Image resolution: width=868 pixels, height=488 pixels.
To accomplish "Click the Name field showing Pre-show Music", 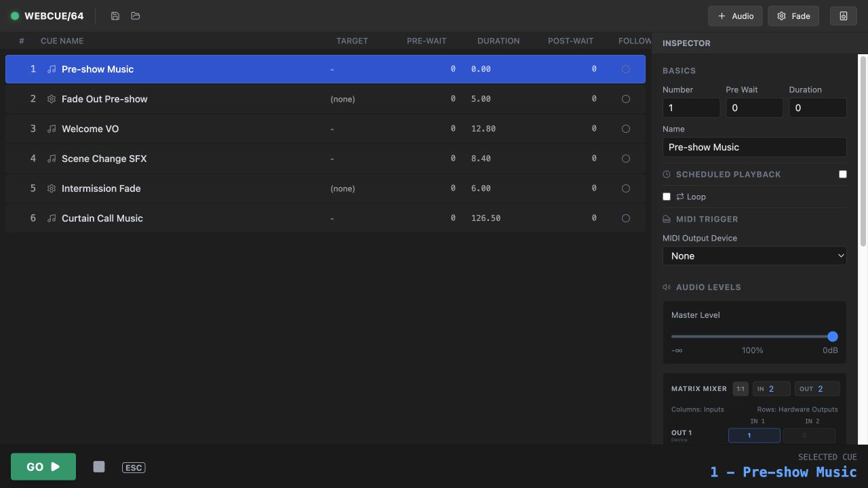I will coord(755,147).
